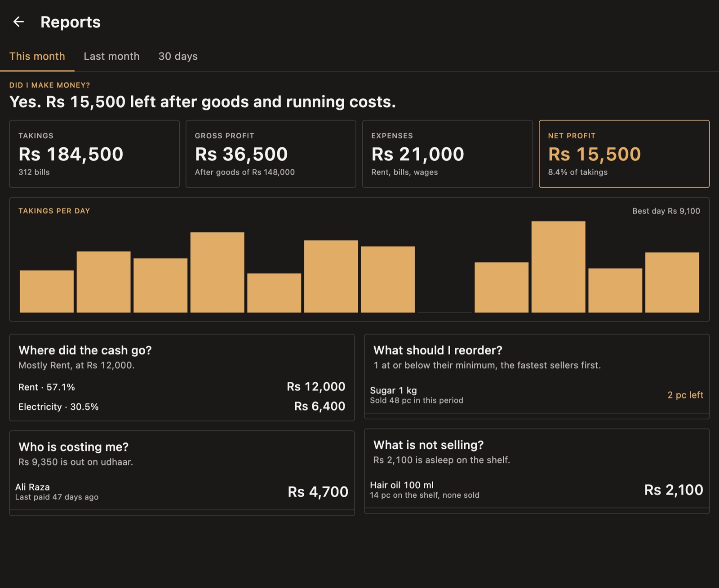Open the Gross Profit summary card
719x588 pixels.
pyautogui.click(x=271, y=154)
